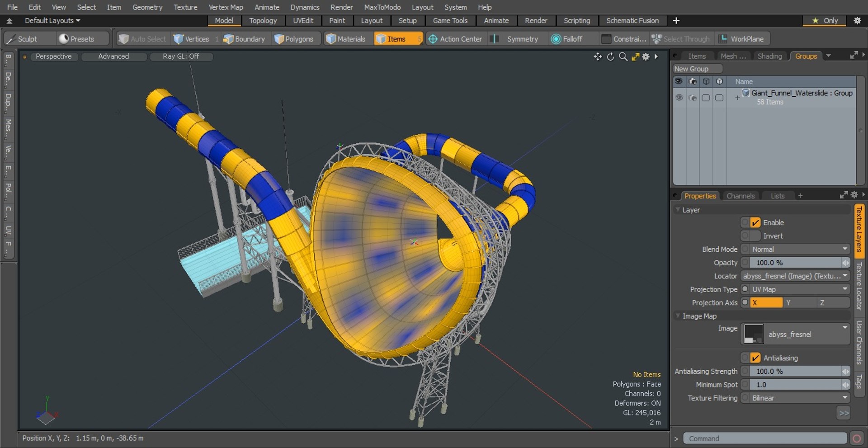Open the layout settings gear at top right

click(857, 20)
